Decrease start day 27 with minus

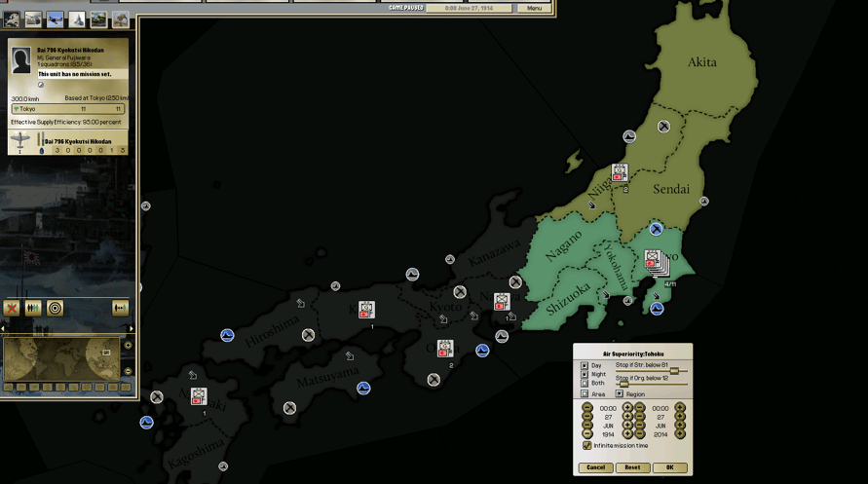tap(587, 417)
